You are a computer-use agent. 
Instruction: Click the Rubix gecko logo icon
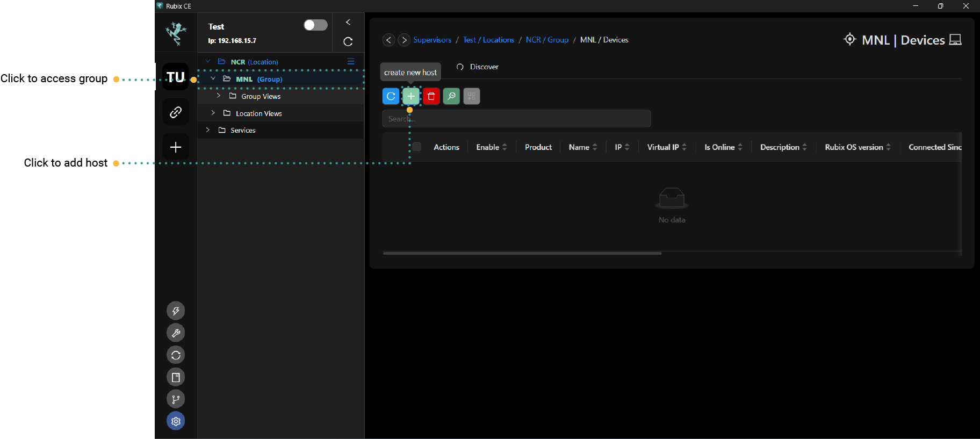(176, 33)
